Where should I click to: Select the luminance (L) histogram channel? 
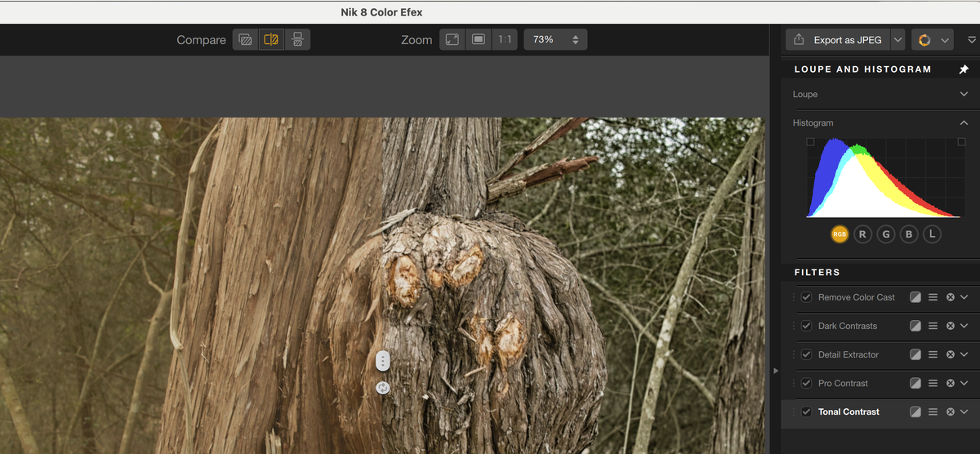(932, 234)
